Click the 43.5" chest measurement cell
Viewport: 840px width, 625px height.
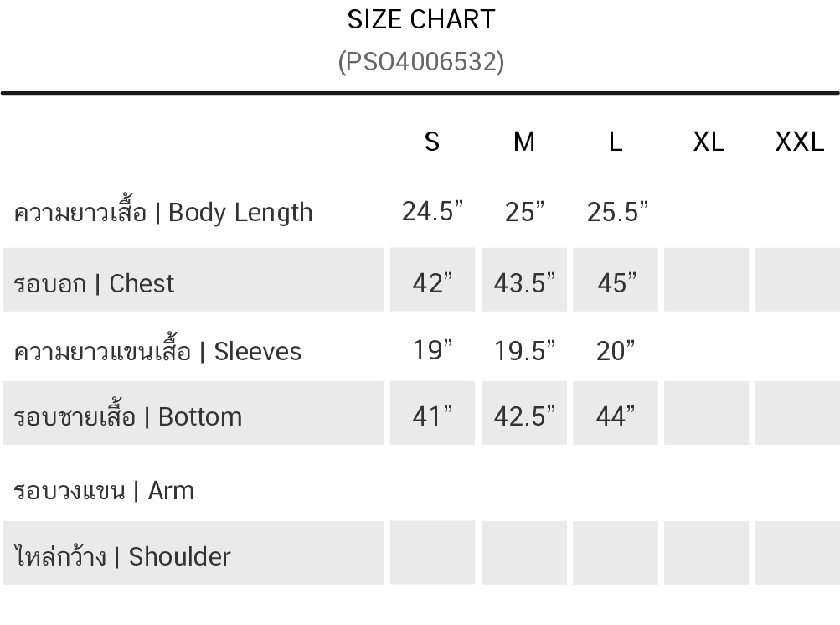[x=524, y=282]
